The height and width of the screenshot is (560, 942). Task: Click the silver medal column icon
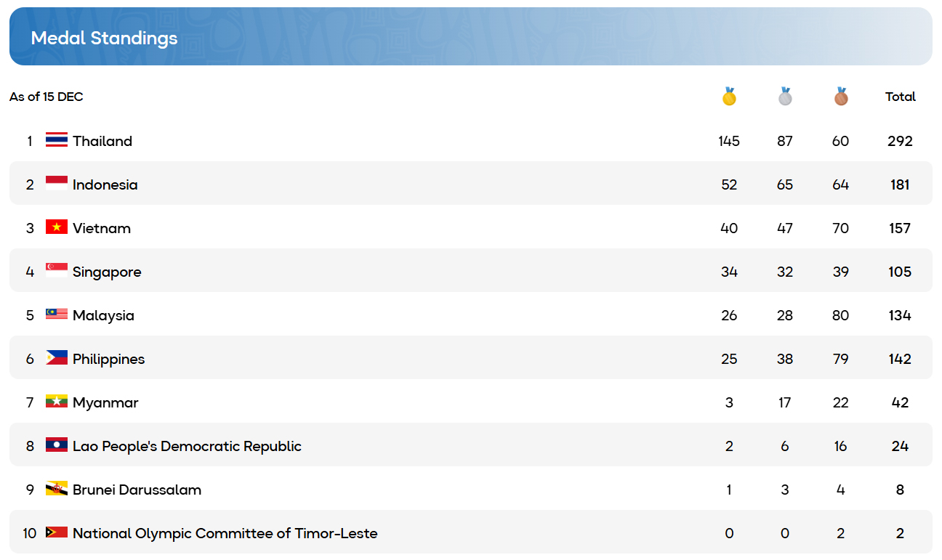point(785,97)
